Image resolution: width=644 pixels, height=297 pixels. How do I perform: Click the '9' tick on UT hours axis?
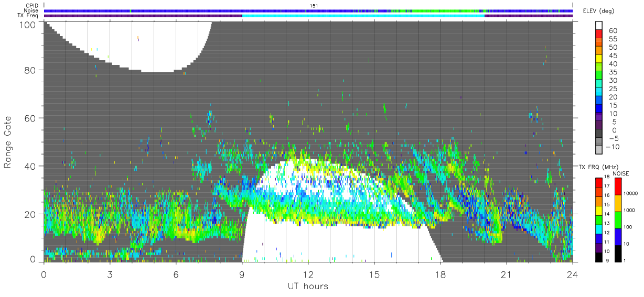coord(242,274)
